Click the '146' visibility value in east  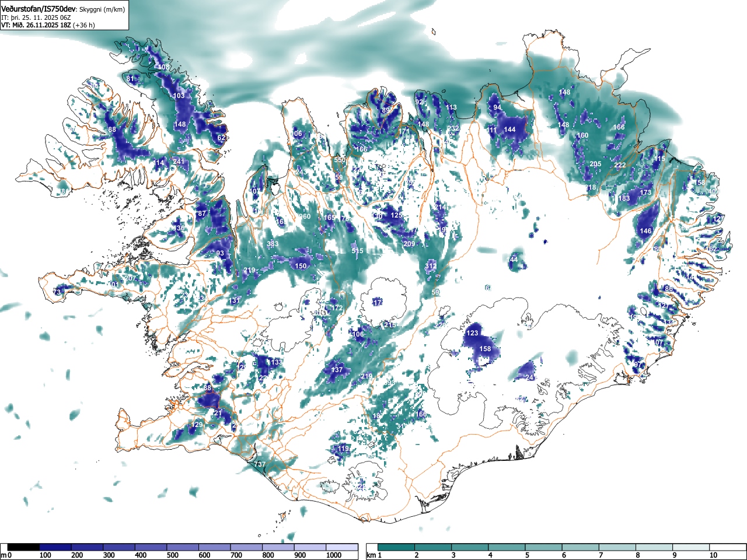point(645,231)
